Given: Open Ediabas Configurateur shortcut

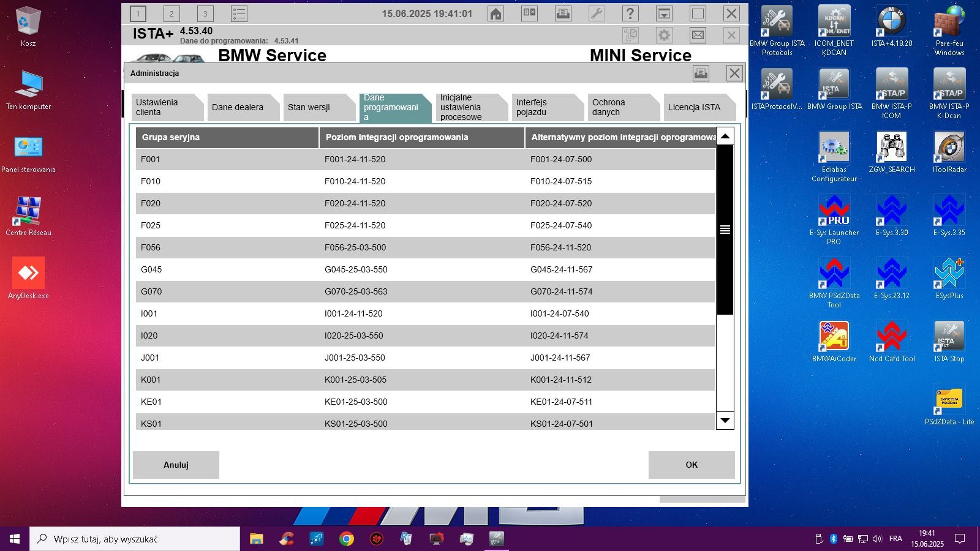Looking at the screenshot, I should 834,157.
